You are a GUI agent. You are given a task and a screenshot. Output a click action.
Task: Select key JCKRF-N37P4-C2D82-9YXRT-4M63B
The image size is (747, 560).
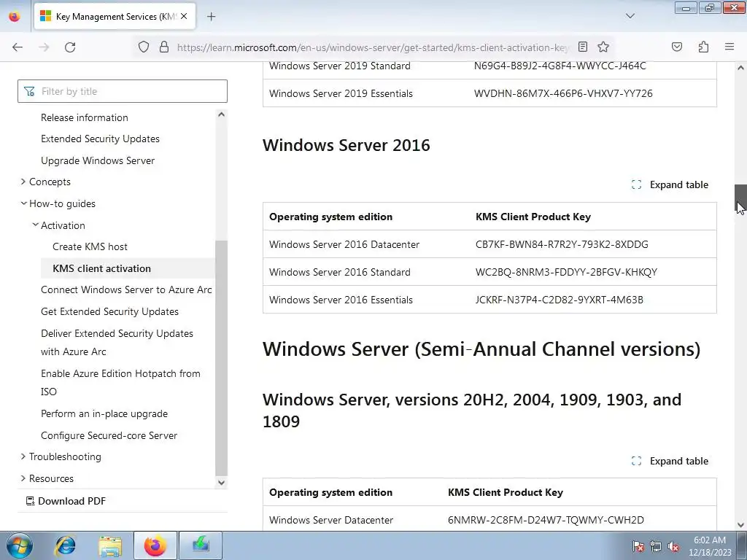(560, 300)
